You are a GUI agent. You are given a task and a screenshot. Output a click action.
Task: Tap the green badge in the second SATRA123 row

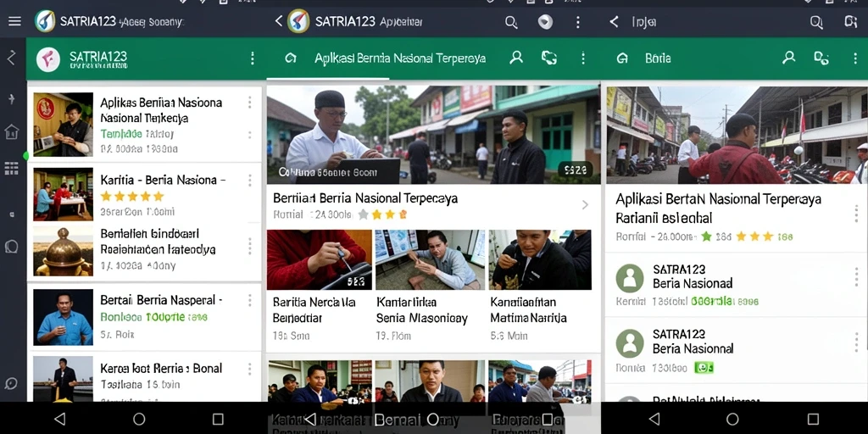(704, 368)
